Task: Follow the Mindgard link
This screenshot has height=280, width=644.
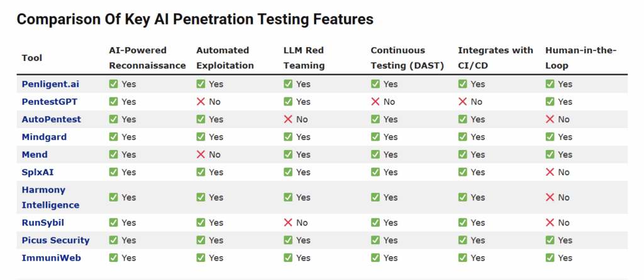Action: pos(44,137)
